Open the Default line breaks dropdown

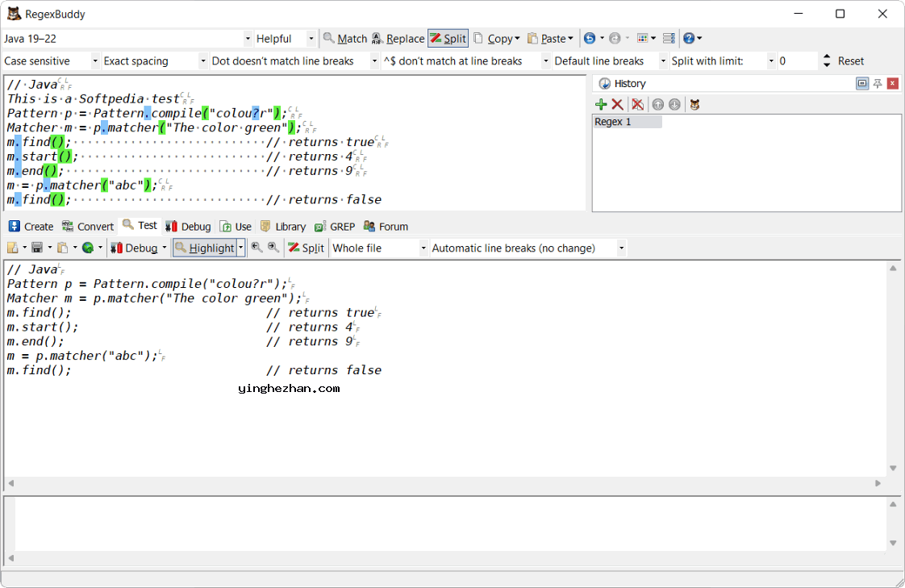[x=663, y=61]
